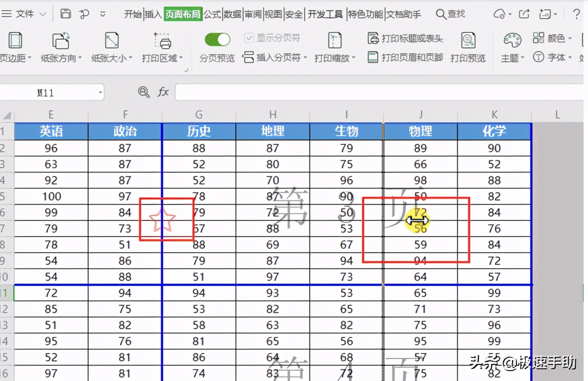Screen dimensions: 588x381
Task: Select column K header
Action: click(x=494, y=115)
